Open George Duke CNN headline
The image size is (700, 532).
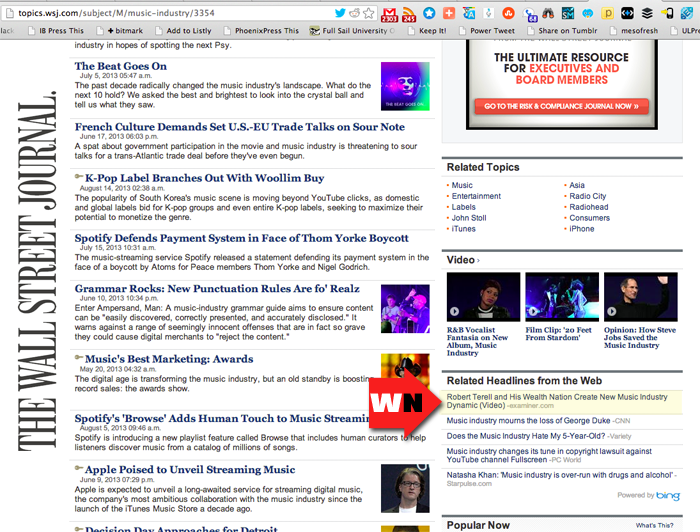click(528, 421)
